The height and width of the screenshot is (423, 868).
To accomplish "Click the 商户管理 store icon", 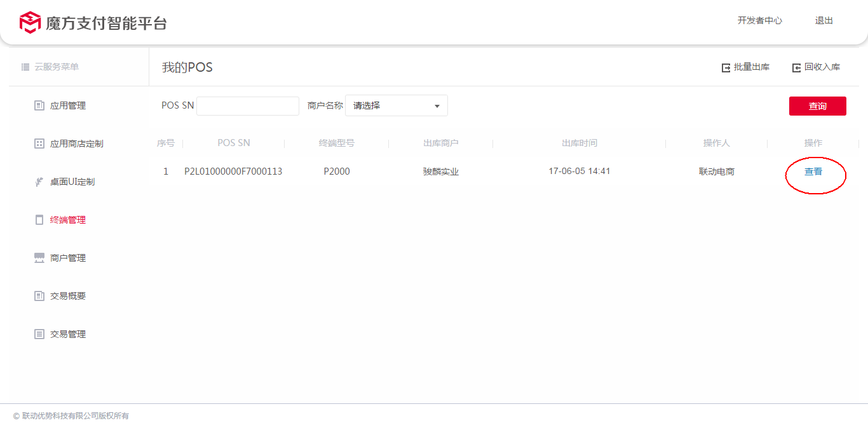I will 39,258.
